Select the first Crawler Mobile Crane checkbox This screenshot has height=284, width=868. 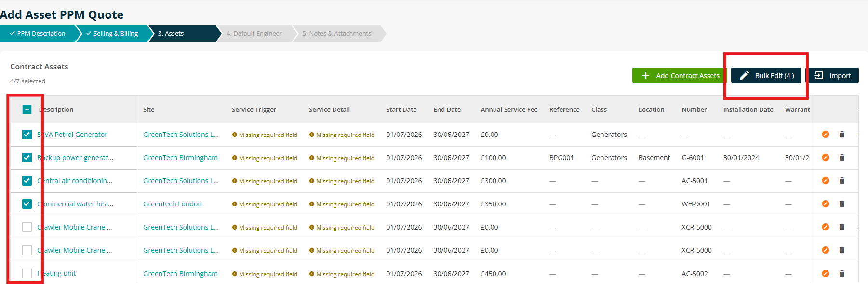point(27,227)
